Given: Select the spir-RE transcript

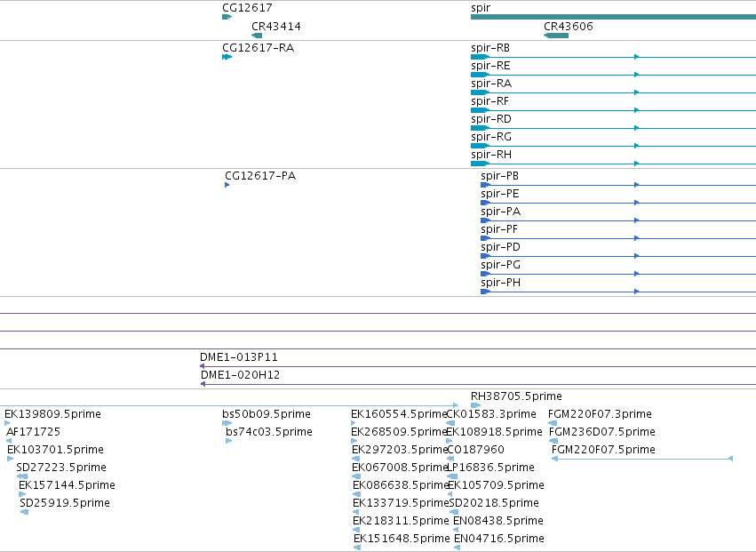Looking at the screenshot, I should click(490, 66).
